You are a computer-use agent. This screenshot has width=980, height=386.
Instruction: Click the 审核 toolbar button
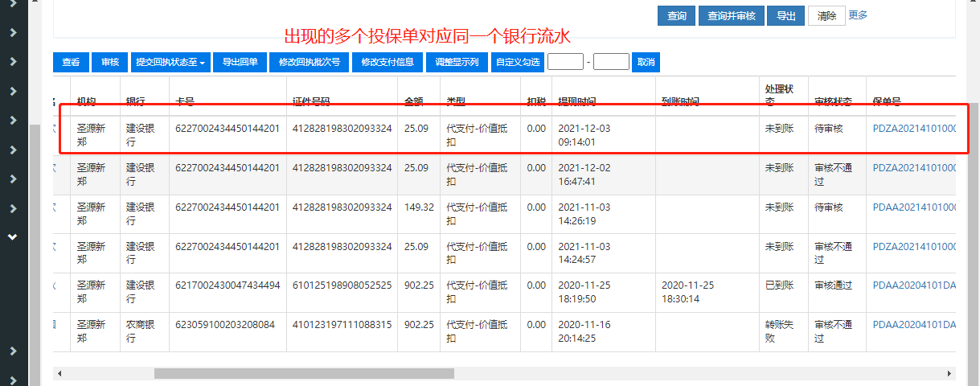coord(109,62)
